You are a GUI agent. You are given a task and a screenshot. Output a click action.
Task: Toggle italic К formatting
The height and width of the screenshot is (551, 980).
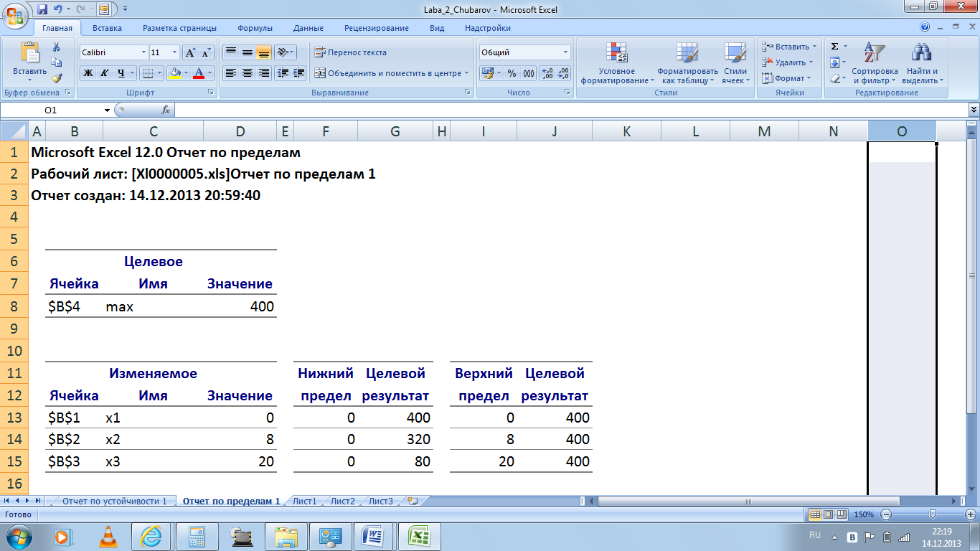click(x=105, y=73)
